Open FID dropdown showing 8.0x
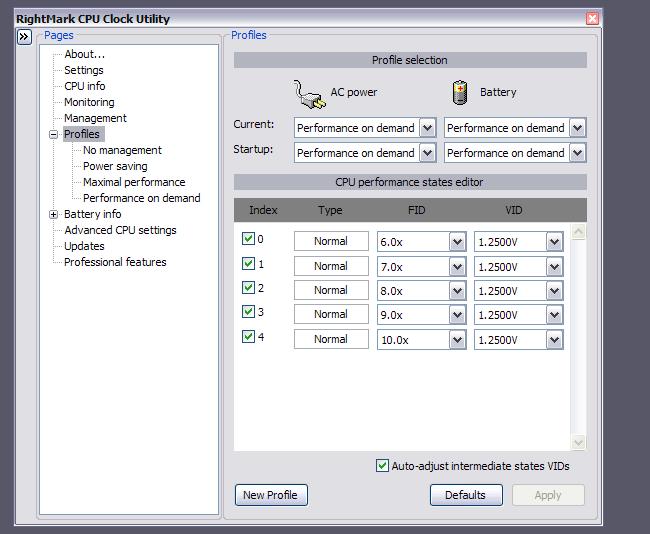 point(458,291)
